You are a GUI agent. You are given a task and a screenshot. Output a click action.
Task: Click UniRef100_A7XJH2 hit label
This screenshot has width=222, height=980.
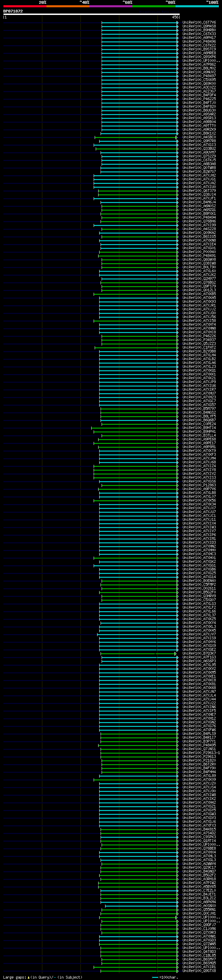tap(199, 175)
